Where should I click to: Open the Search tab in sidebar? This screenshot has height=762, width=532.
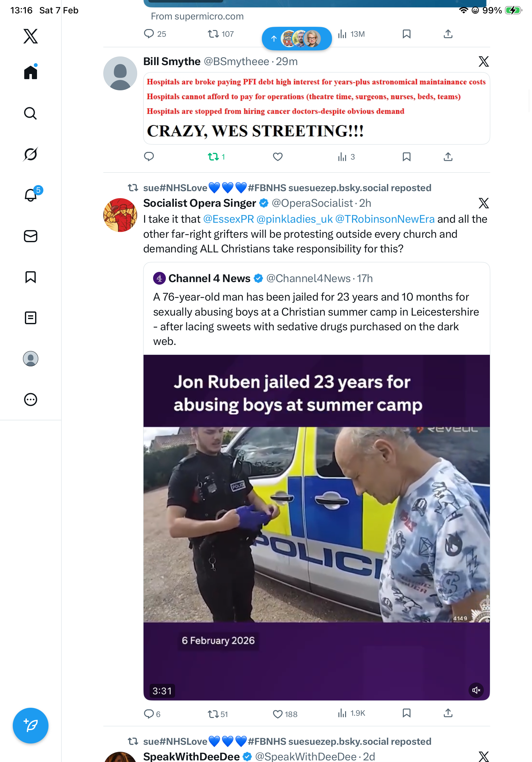coord(30,114)
